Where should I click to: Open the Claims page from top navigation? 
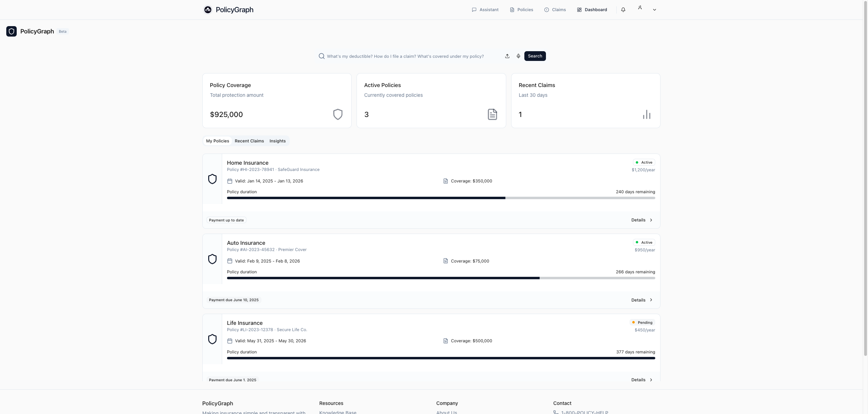point(555,10)
